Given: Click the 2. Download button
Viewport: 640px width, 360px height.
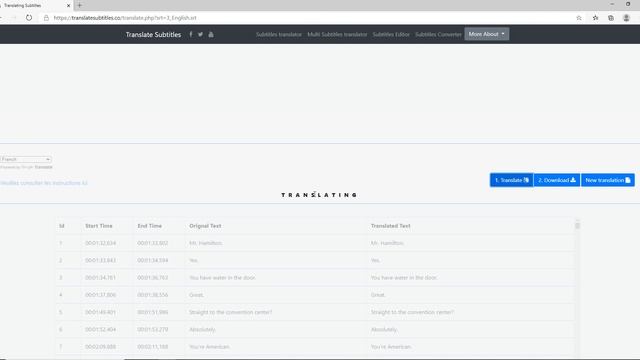Looking at the screenshot, I should pos(557,180).
